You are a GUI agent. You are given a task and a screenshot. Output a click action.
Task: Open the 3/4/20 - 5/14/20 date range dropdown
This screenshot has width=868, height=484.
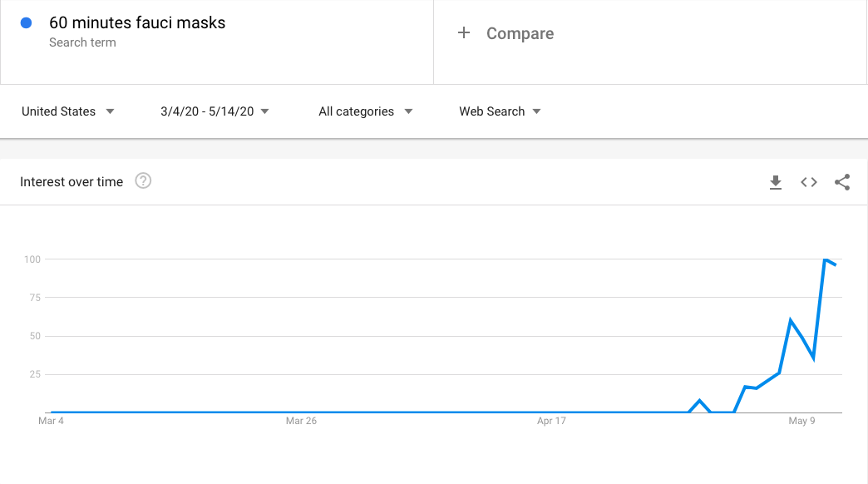pyautogui.click(x=215, y=111)
